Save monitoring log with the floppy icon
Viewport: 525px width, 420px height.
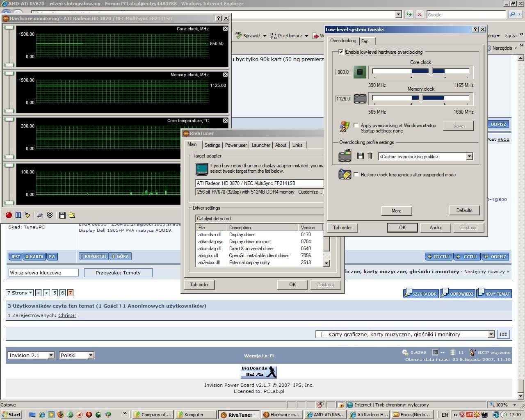(62, 215)
